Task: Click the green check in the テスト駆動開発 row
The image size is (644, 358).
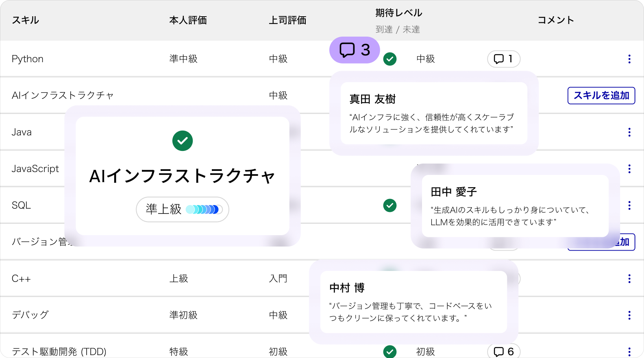Action: (x=390, y=351)
